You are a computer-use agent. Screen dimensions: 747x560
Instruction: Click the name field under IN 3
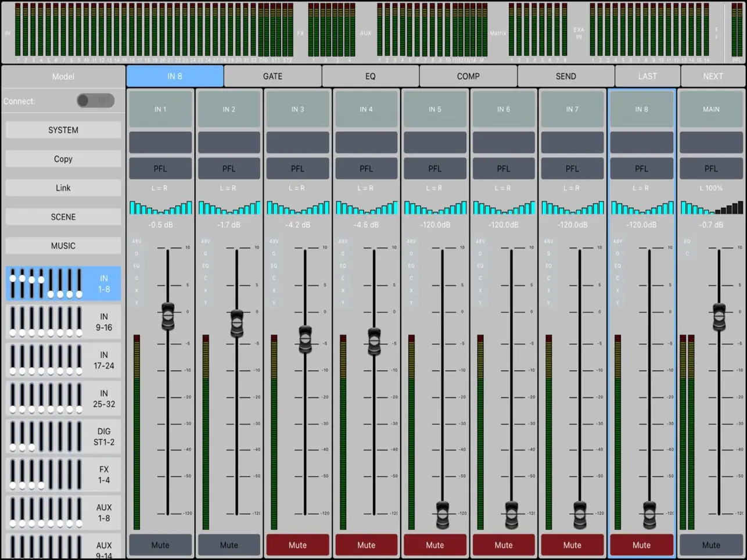[x=297, y=142]
